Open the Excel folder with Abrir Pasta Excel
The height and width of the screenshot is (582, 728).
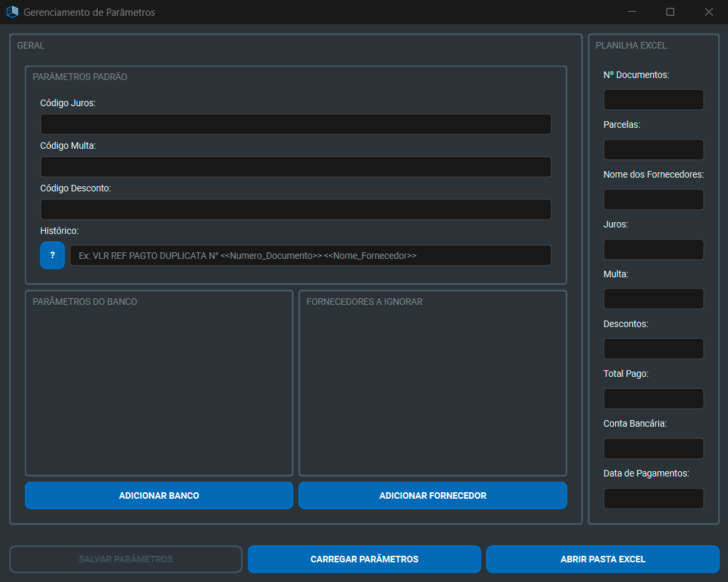(x=603, y=559)
